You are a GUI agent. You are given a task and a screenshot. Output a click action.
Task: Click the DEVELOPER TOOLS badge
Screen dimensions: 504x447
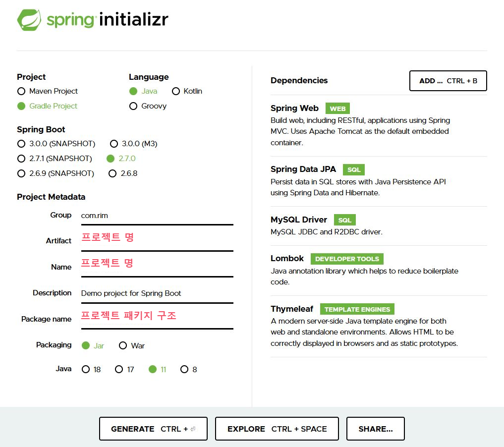click(x=347, y=259)
